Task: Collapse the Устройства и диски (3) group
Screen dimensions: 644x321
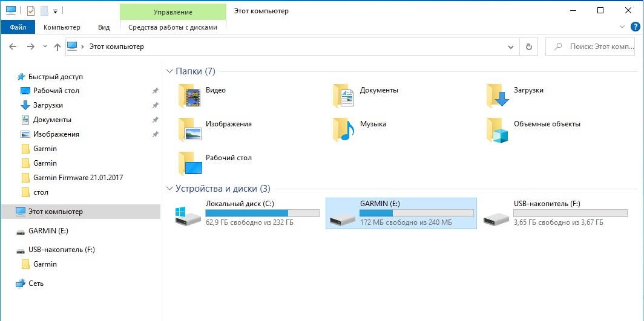Action: 169,189
